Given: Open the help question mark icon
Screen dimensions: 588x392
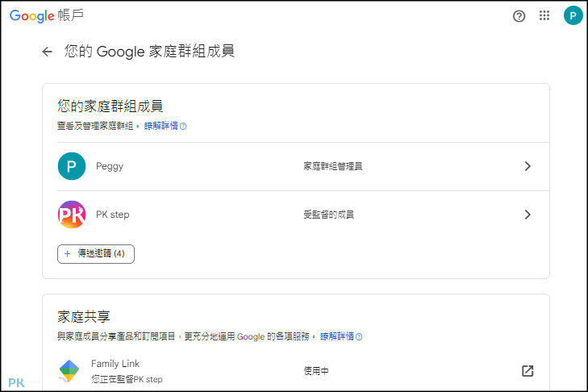Looking at the screenshot, I should pos(519,16).
